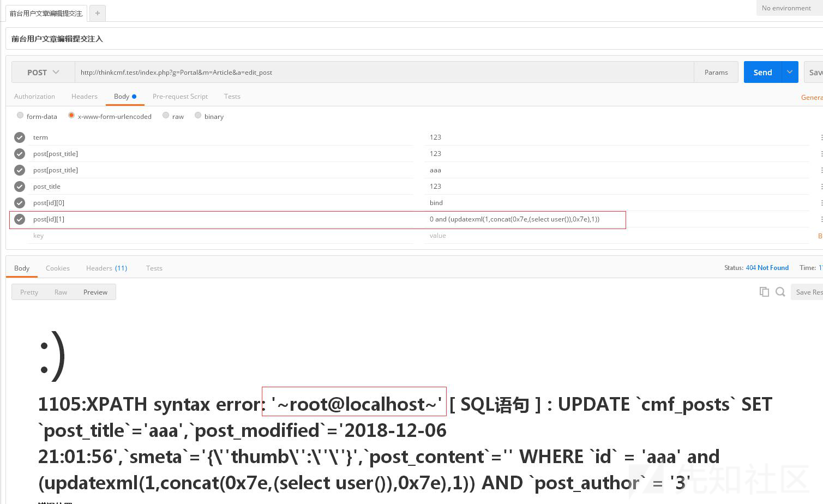Screen dimensions: 823x504
Task: Switch response view to Pretty
Action: tap(29, 292)
